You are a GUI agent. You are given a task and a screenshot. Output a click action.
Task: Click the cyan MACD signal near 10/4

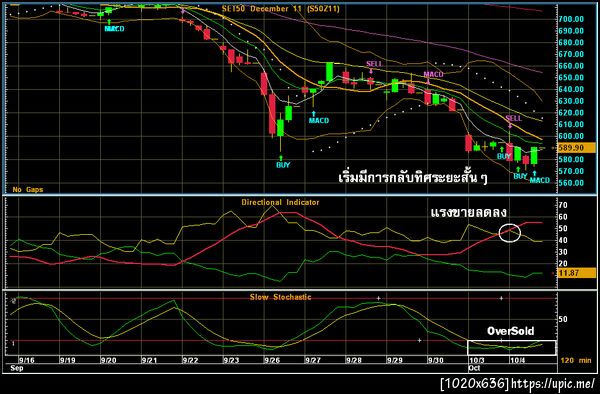click(x=540, y=180)
